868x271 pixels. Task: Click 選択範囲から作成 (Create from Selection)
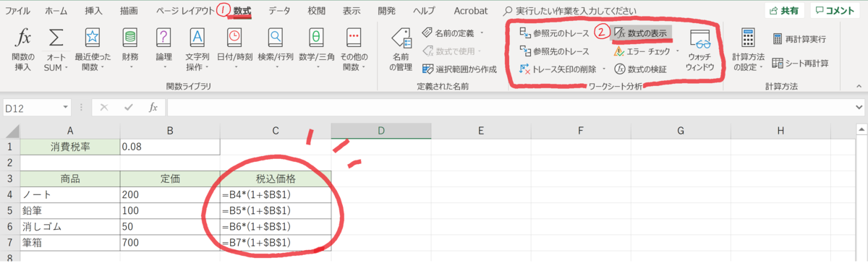(459, 69)
